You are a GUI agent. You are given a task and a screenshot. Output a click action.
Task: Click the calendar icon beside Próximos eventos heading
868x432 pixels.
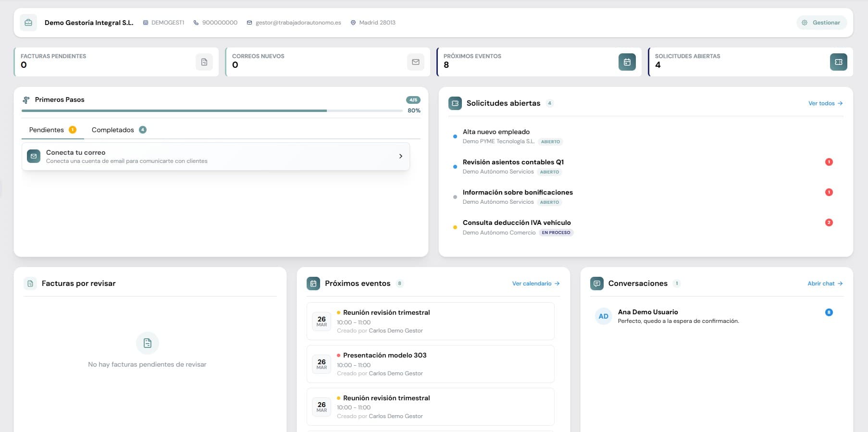point(313,284)
